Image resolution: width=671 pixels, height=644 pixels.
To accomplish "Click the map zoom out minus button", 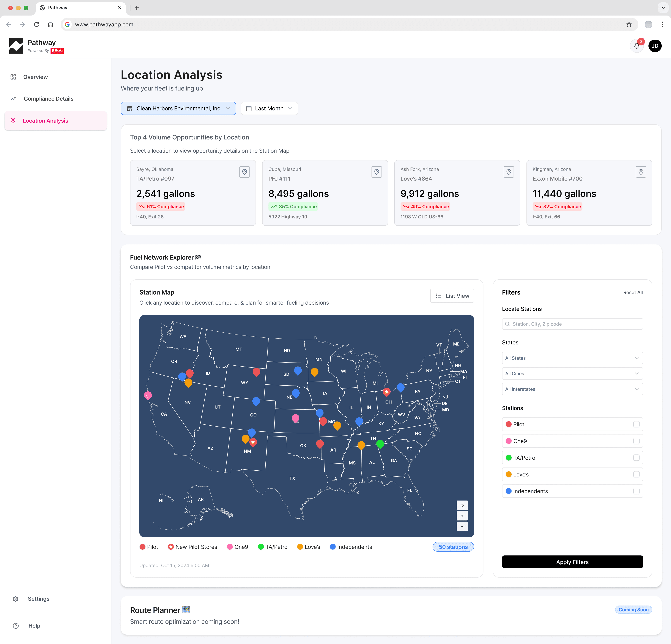I will click(x=462, y=526).
